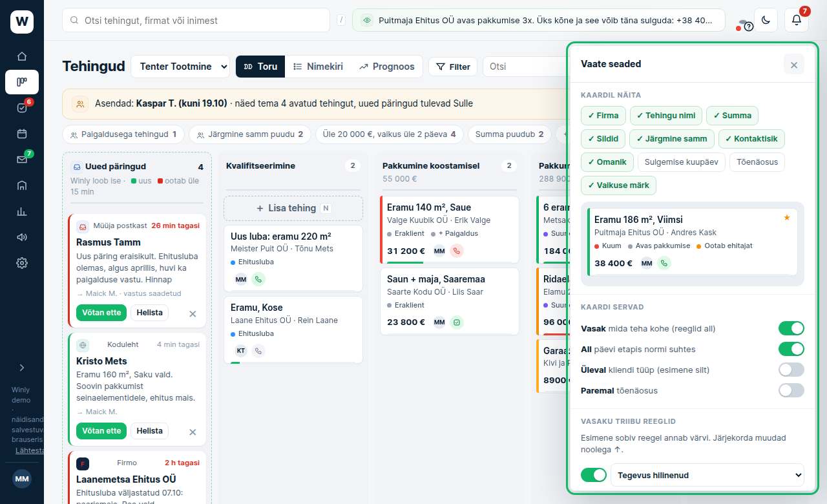Screen dimensions: 827x504
Task: Enable Paremal tõenäosus switch
Action: (x=791, y=390)
